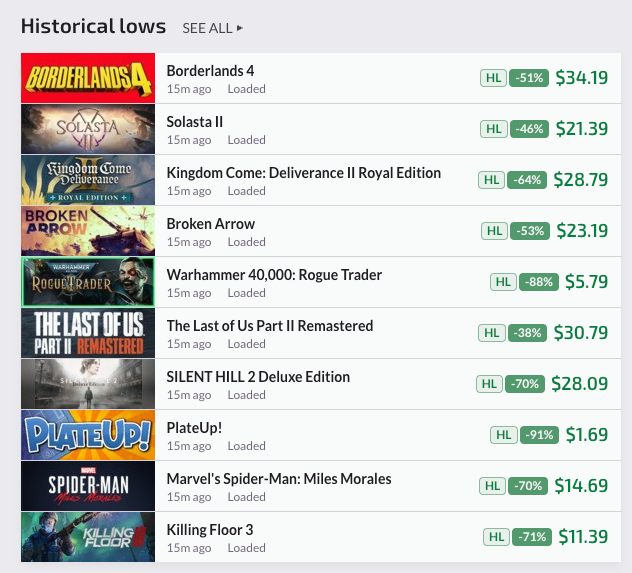Click Kingdom Come: Deliverance II Royal Edition title
632x573 pixels.
[304, 173]
